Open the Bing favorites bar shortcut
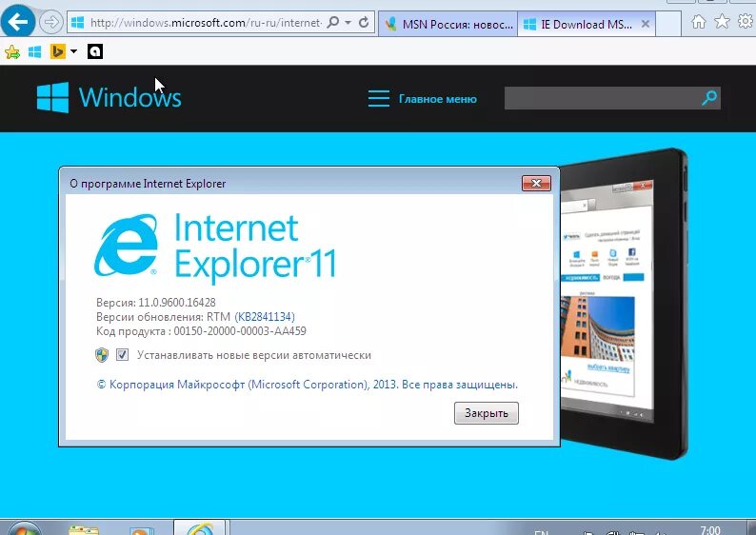The height and width of the screenshot is (535, 756). pos(57,51)
